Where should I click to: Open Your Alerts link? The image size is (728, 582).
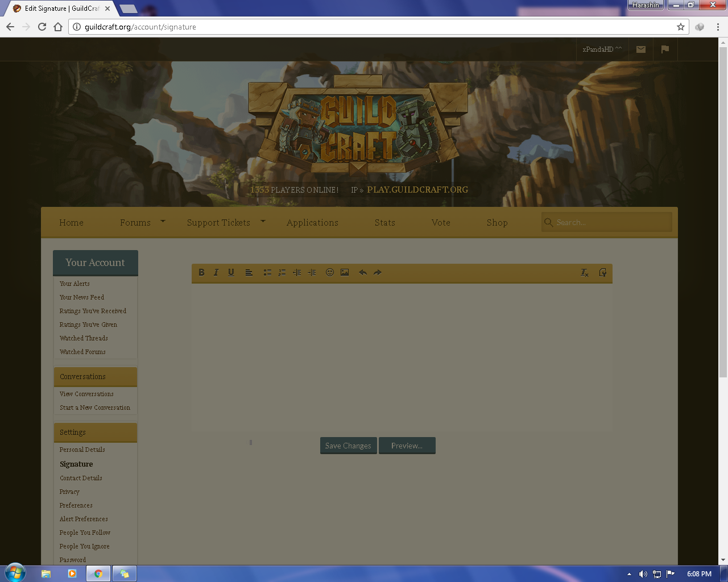pos(75,284)
